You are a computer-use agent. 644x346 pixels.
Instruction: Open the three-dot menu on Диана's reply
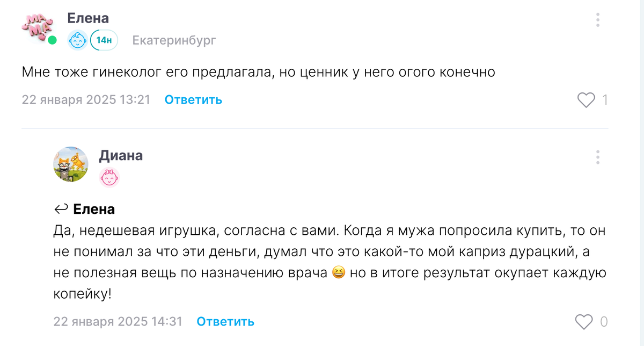(597, 157)
